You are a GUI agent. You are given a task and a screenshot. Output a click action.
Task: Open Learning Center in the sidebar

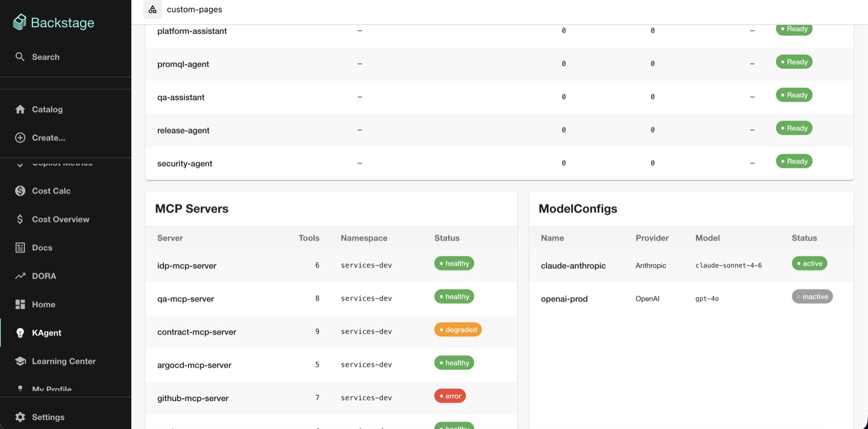[x=66, y=361]
